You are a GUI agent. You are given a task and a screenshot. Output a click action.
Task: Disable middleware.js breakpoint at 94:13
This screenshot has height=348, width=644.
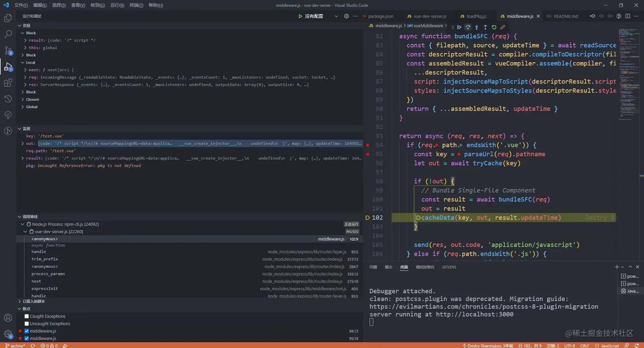click(x=26, y=331)
